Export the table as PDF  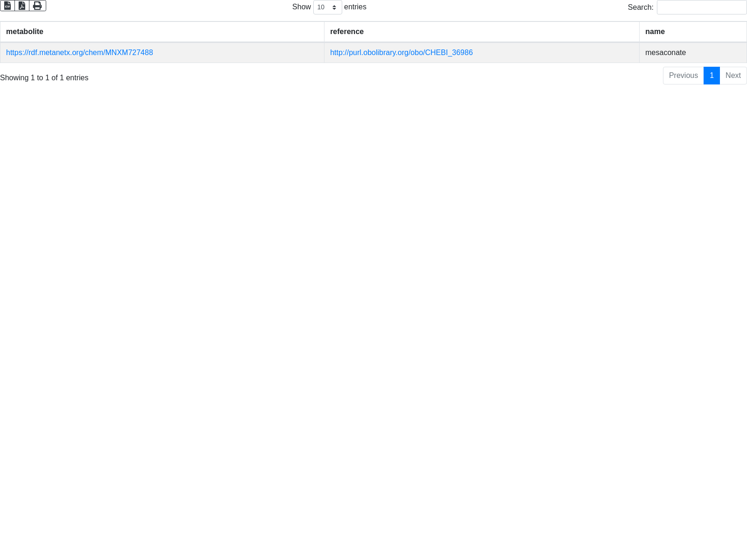pos(22,6)
